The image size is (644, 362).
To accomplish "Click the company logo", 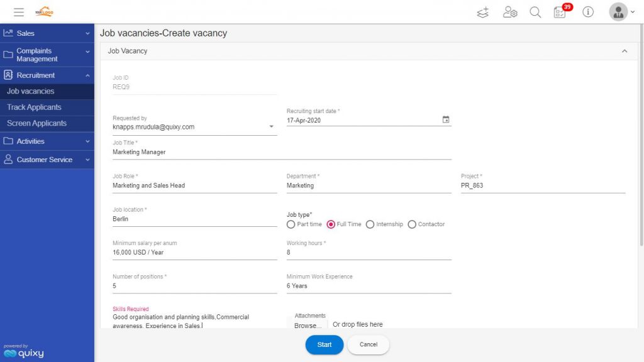I will pos(45,12).
